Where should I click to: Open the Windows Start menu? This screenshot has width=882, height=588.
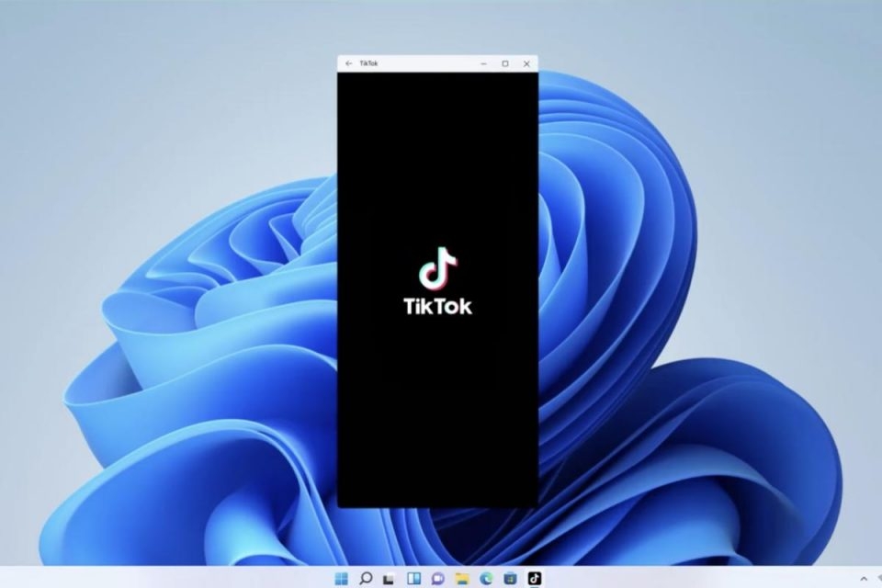[x=342, y=578]
